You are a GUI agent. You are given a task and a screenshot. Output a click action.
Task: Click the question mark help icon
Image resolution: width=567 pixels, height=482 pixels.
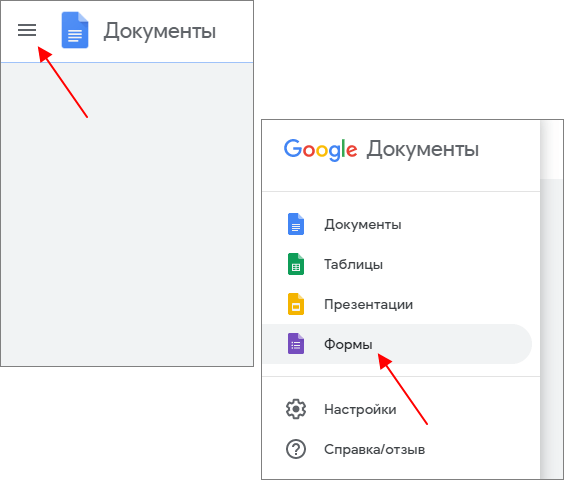point(296,449)
